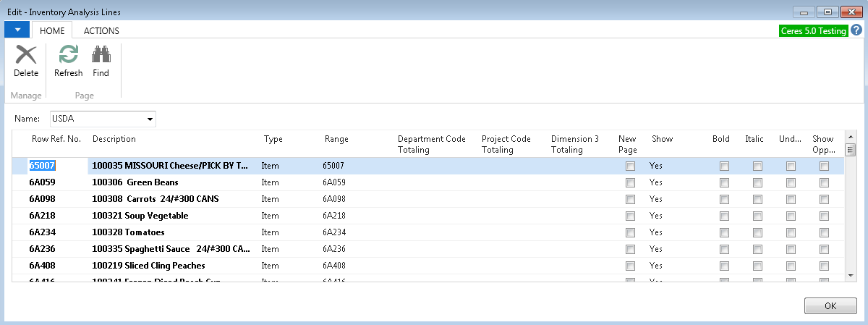Open the help question mark icon

pyautogui.click(x=856, y=30)
